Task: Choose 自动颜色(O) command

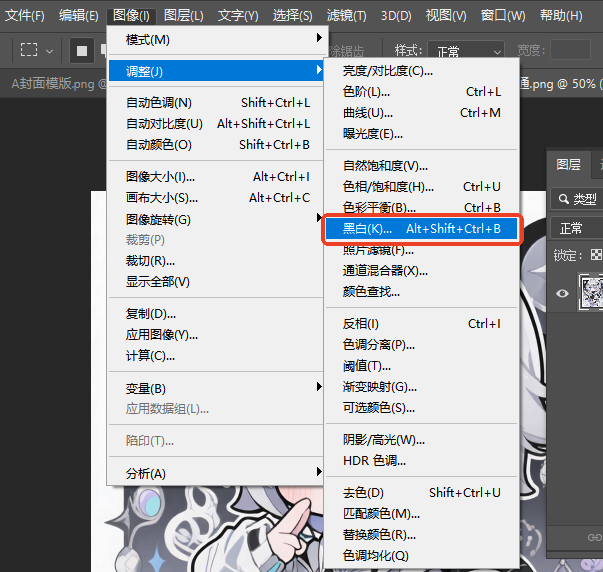Action: click(215, 145)
